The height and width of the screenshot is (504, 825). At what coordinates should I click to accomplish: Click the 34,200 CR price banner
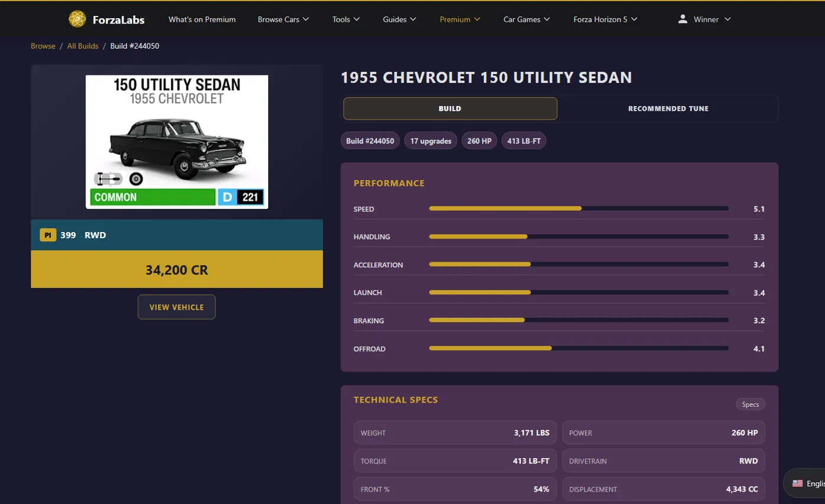tap(177, 269)
